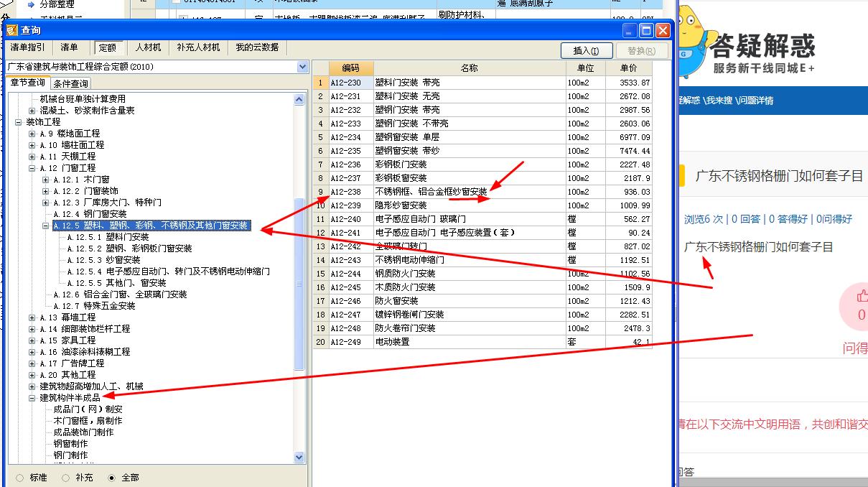Click the 名称 column header
The image size is (868, 487).
click(470, 68)
